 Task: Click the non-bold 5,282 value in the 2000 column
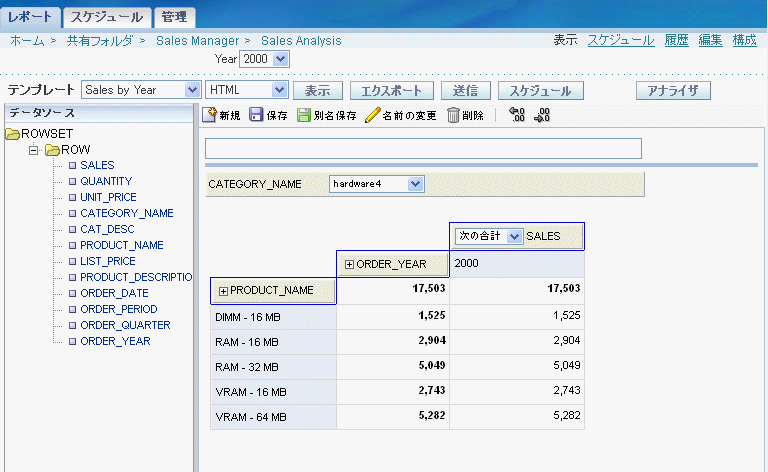(567, 415)
